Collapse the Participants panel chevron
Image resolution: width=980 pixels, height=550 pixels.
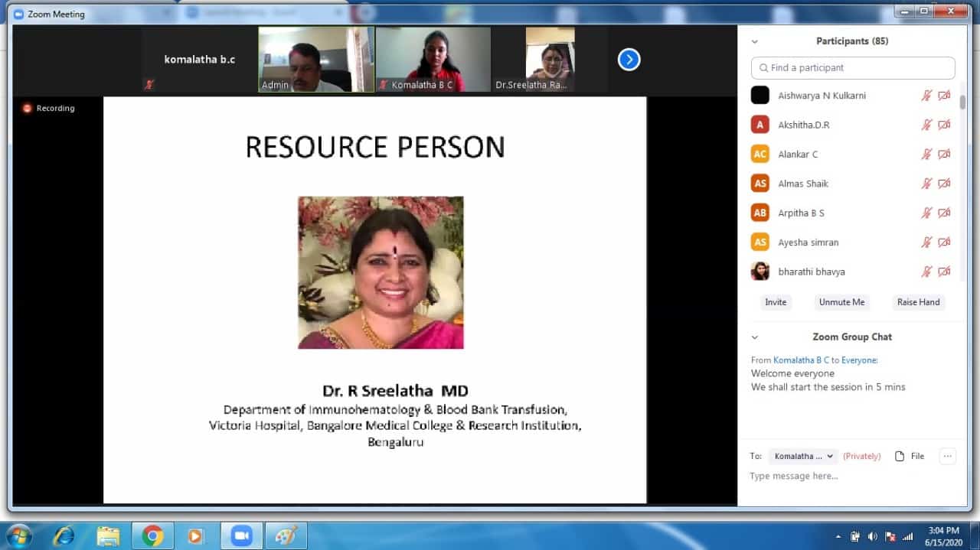pos(755,42)
